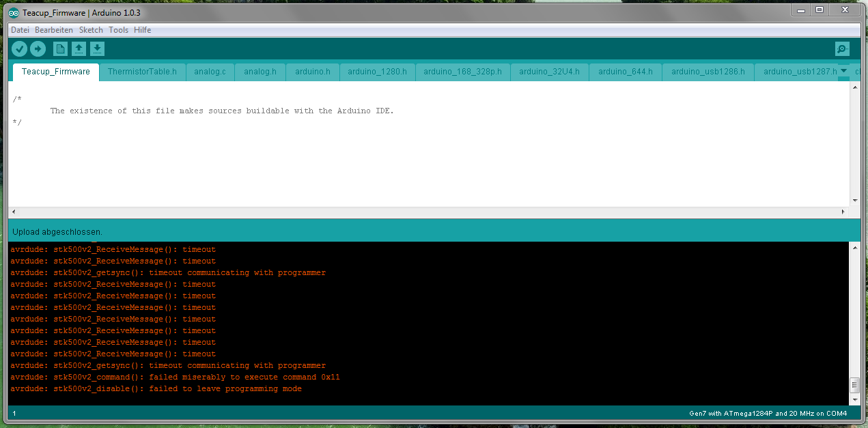Click the Verify (checkmark) button
The width and height of the screenshot is (868, 428).
pos(19,48)
